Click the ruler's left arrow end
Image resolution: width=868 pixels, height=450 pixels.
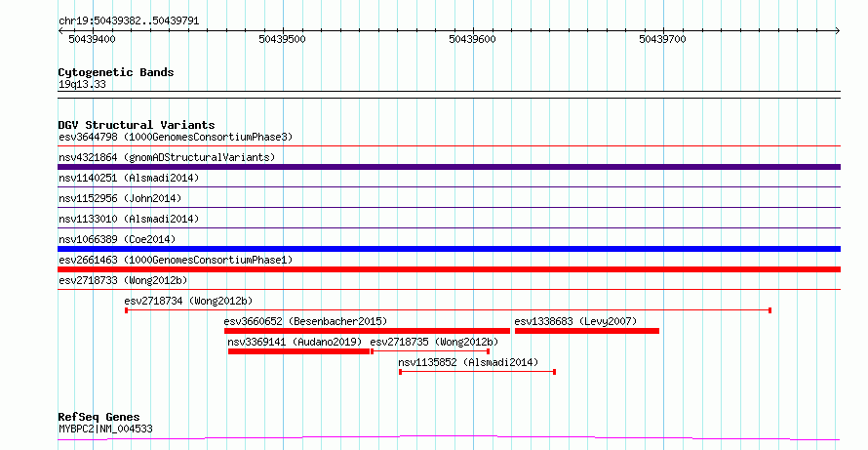click(60, 31)
